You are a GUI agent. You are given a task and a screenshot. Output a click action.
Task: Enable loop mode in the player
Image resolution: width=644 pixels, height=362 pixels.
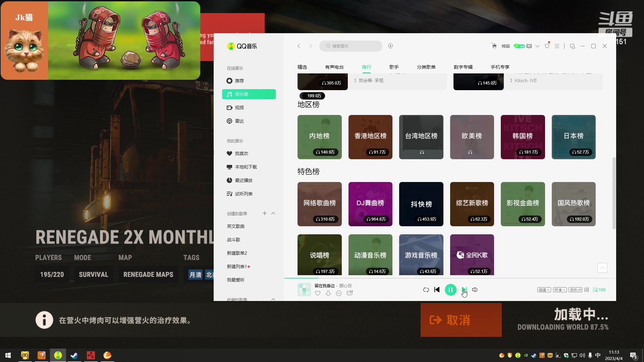tap(426, 290)
